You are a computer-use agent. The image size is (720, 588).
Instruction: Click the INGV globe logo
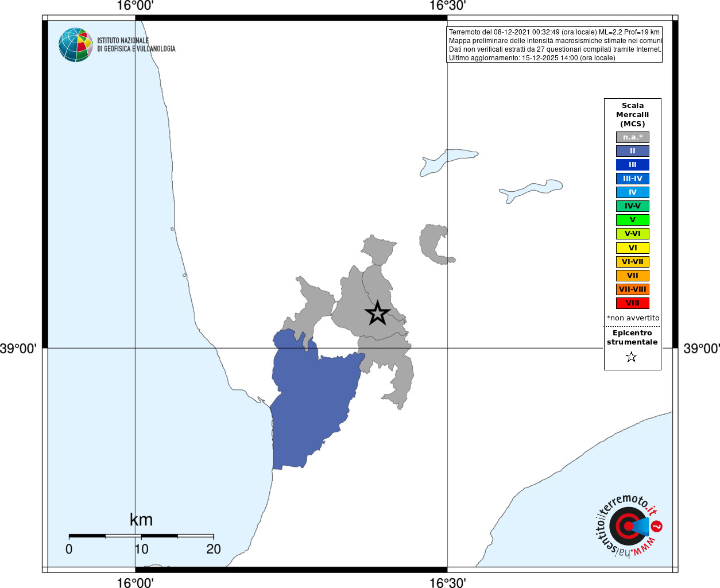(76, 45)
